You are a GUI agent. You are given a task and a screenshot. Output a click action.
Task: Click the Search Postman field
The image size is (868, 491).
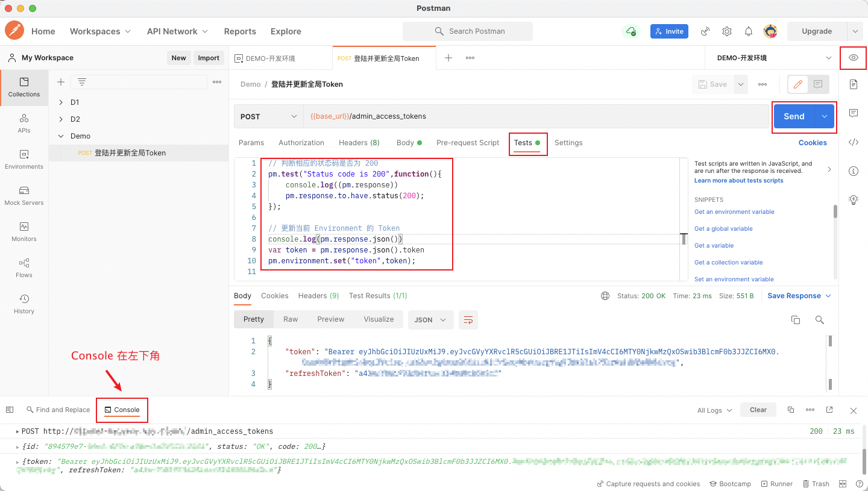click(468, 31)
